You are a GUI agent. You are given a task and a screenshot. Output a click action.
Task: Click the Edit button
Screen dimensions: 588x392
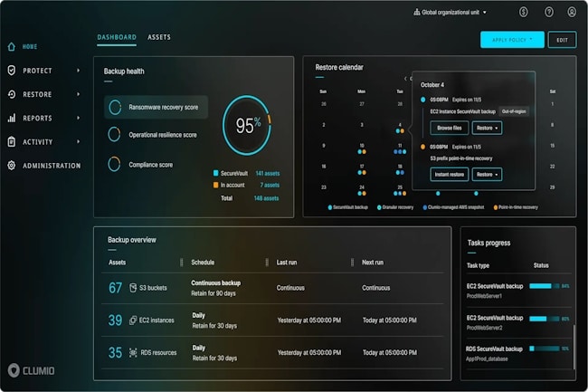point(562,40)
